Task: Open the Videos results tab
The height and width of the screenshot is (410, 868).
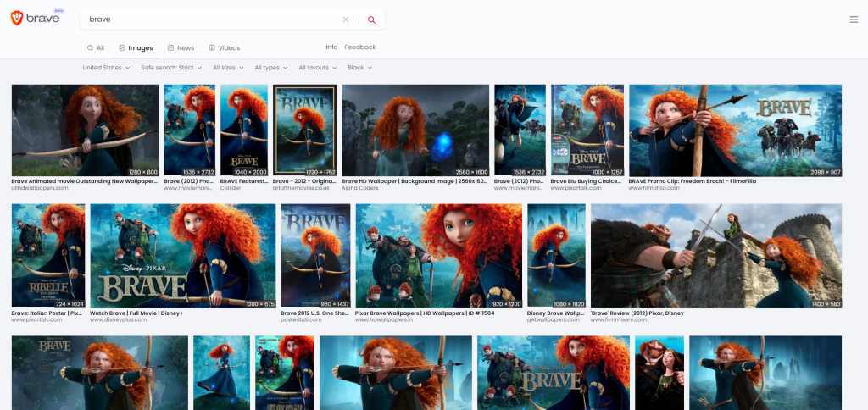Action: (x=225, y=48)
